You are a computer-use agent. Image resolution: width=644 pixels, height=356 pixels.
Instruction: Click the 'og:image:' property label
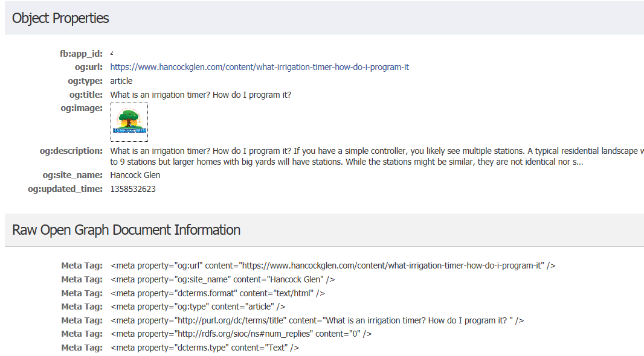coord(82,108)
